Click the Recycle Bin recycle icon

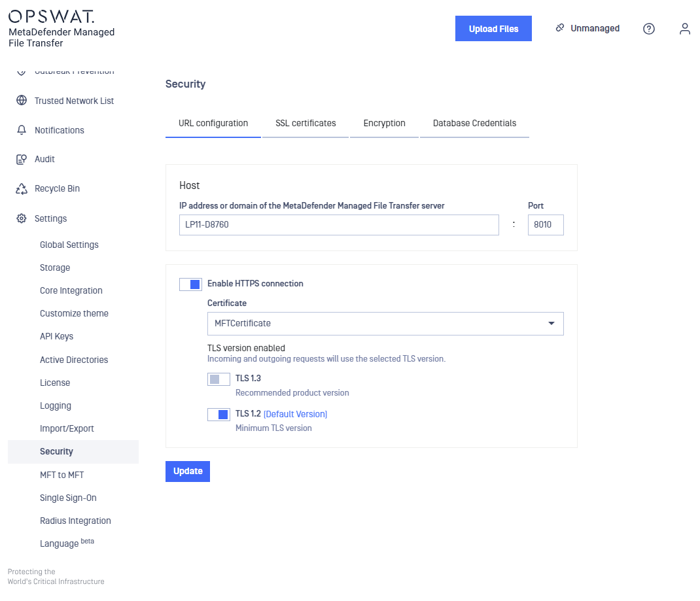22,189
